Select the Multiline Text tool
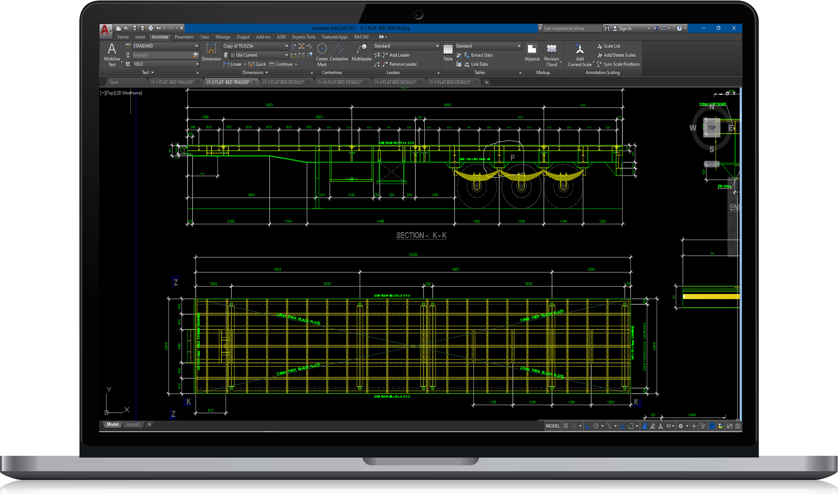 (112, 54)
